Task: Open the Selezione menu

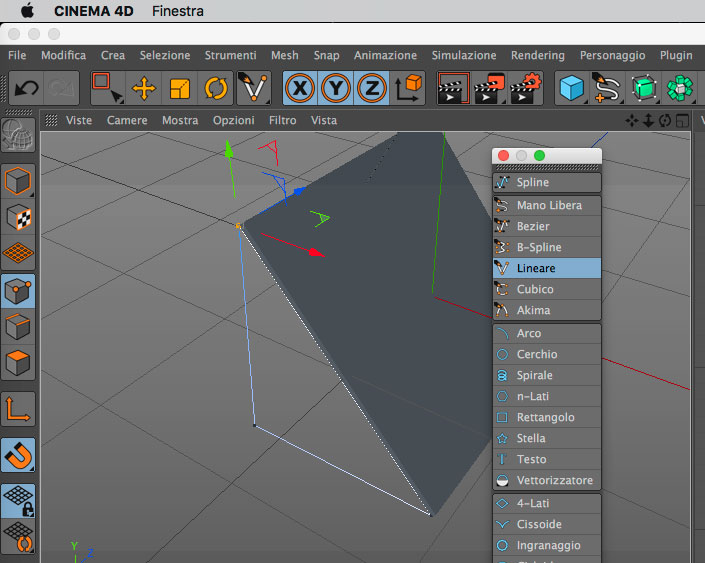Action: [x=165, y=55]
